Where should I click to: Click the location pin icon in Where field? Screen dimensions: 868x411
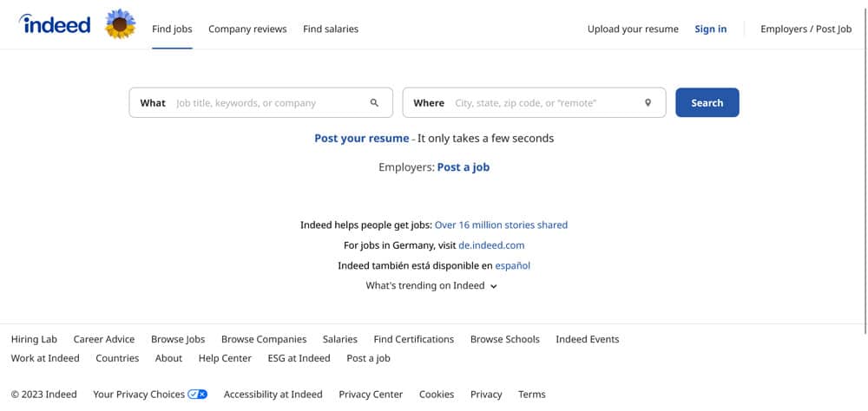coord(648,103)
